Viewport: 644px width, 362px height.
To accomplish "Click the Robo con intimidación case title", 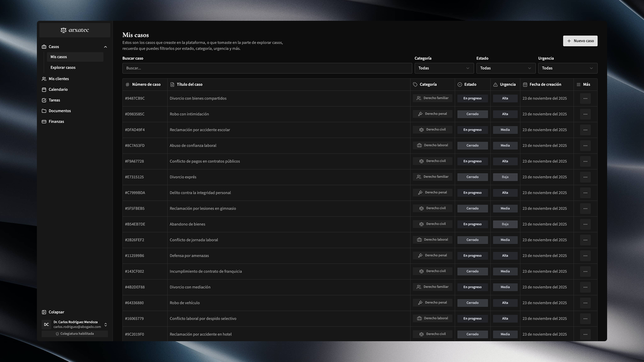I will pyautogui.click(x=189, y=114).
